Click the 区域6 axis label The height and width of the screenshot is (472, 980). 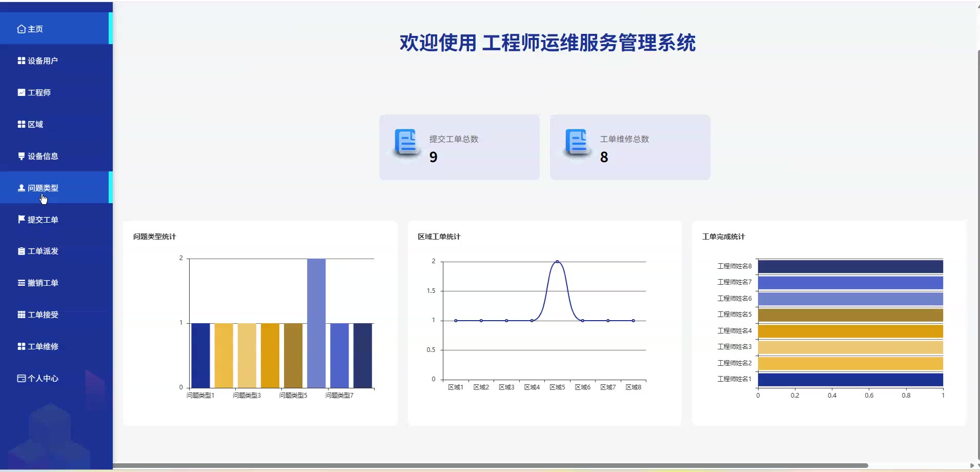(582, 387)
